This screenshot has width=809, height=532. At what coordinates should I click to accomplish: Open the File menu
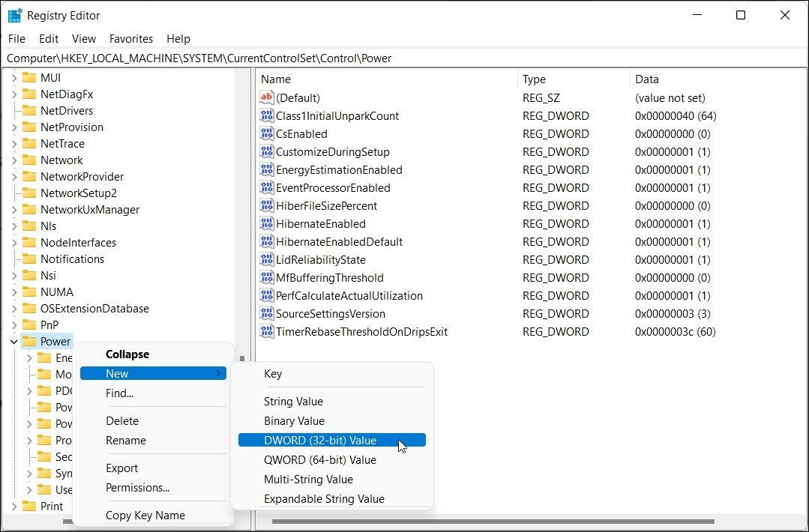16,39
